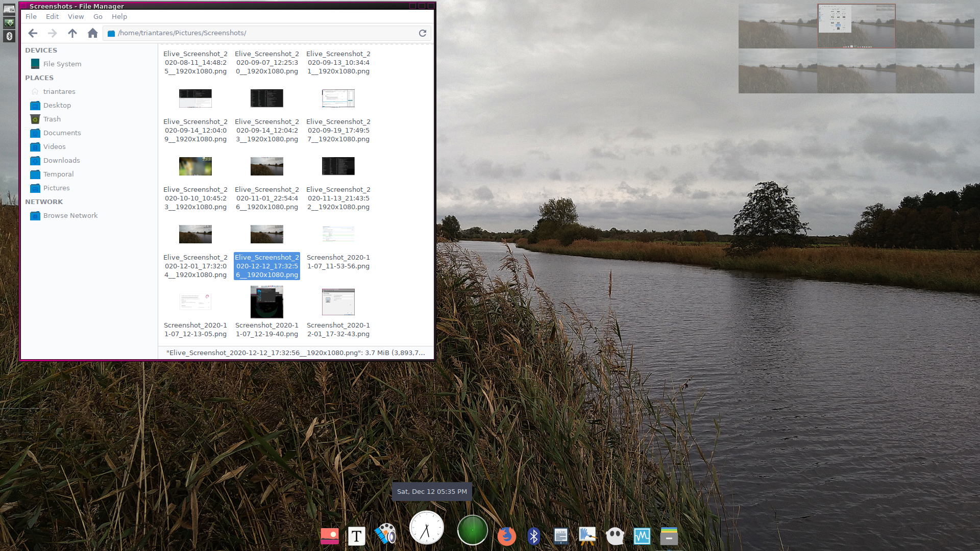Select Browse Network in the sidebar

pyautogui.click(x=70, y=215)
